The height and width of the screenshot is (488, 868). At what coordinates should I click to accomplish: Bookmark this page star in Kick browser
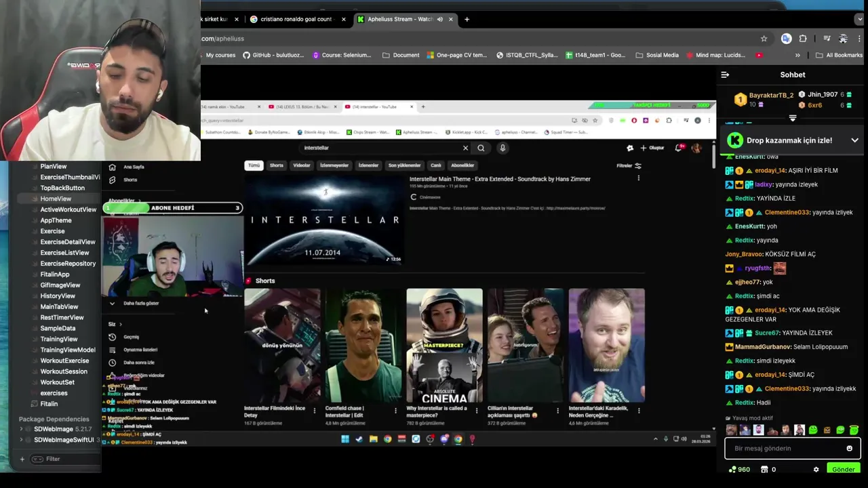764,39
